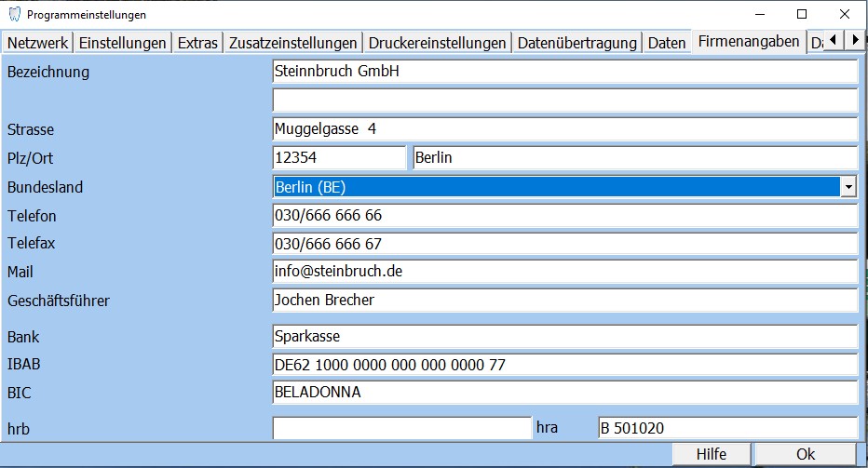Click the tooth app icon in title bar
The width and height of the screenshot is (868, 468).
click(14, 15)
